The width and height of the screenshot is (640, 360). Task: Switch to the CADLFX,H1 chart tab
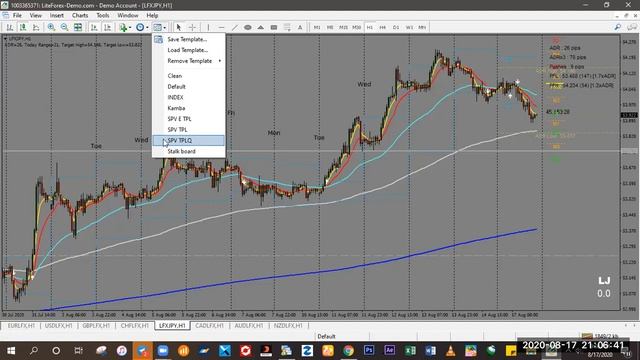(209, 326)
